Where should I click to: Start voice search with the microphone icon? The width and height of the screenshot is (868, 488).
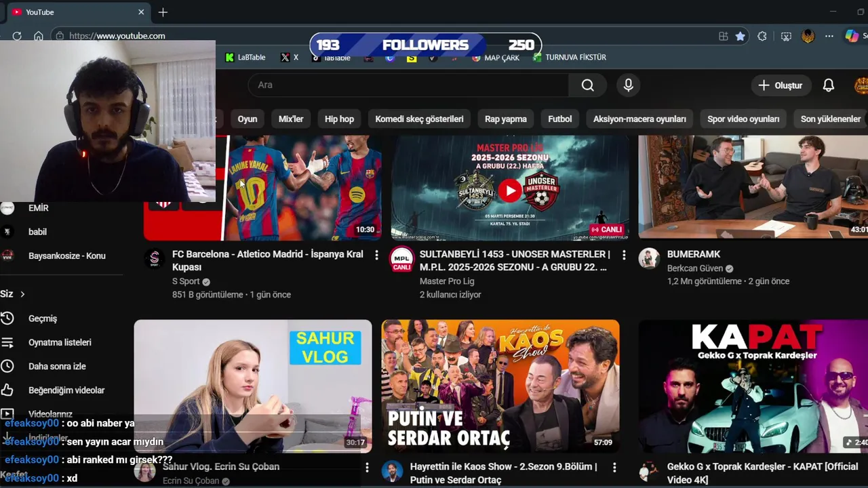pyautogui.click(x=629, y=85)
